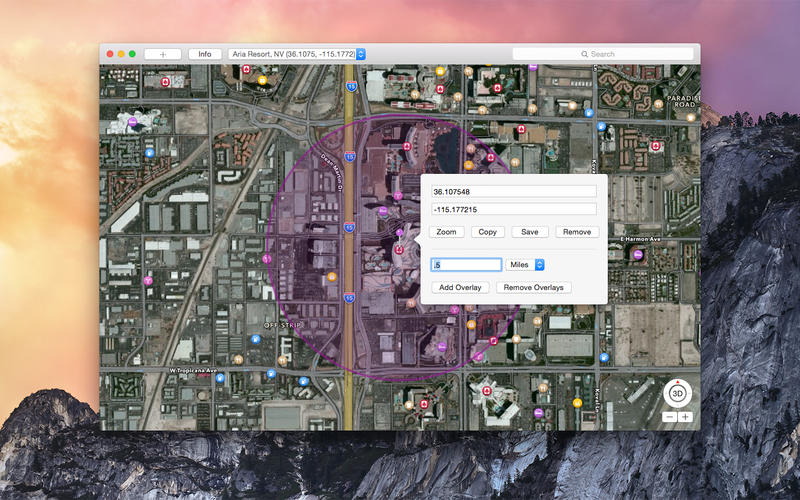Toggle the 3D compass view button

(x=678, y=393)
